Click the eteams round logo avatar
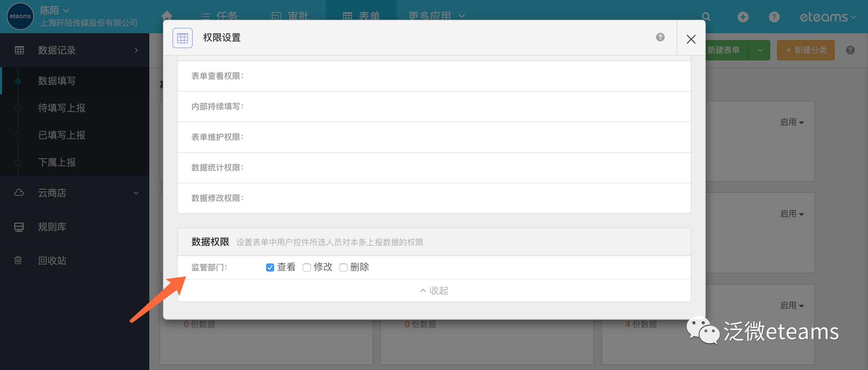Screen dimensions: 868x370 tap(20, 16)
